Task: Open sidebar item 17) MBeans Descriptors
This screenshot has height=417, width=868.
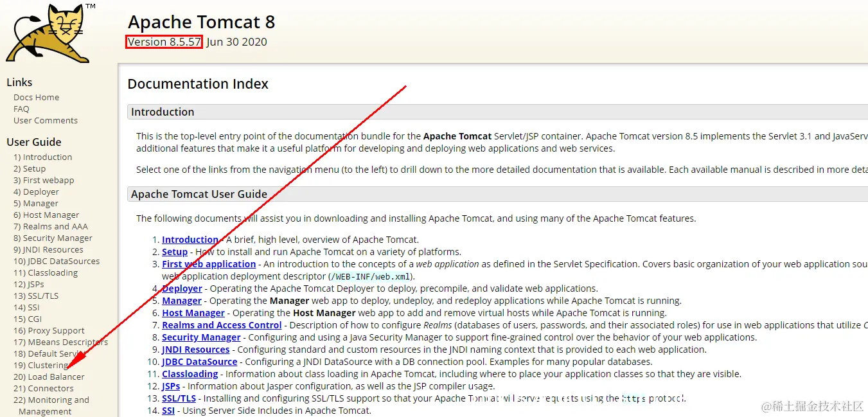Action: click(x=60, y=342)
